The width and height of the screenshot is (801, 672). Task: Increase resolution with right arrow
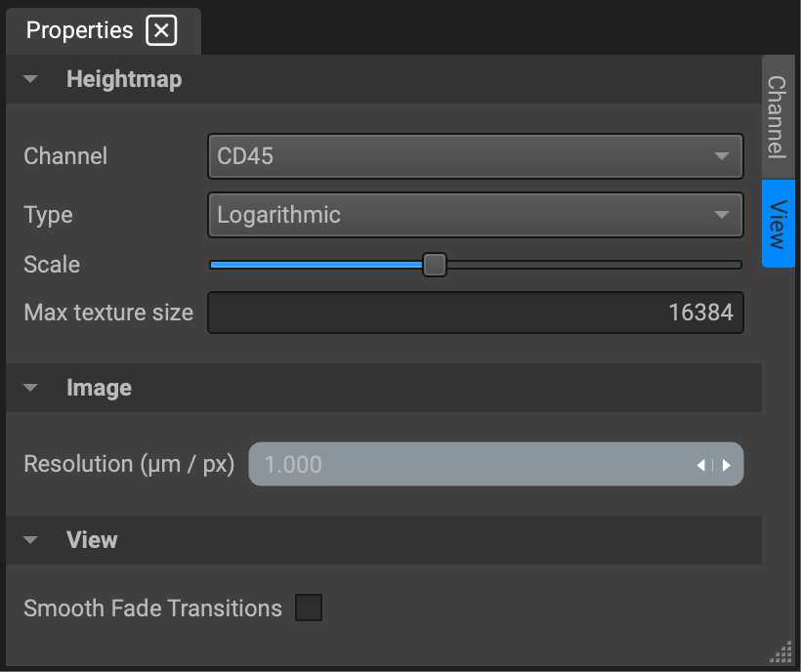[x=726, y=465]
